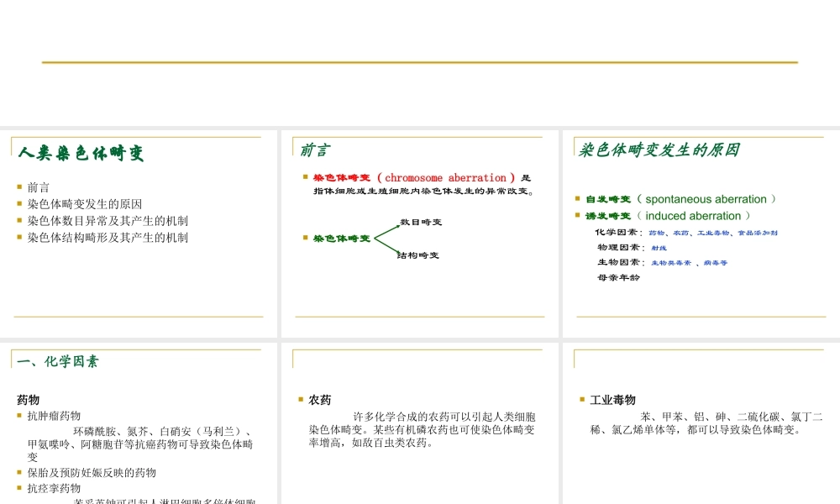The image size is (840, 504).
Task: Click the 生物类毒素、病毒等 blue link
Action: (691, 261)
